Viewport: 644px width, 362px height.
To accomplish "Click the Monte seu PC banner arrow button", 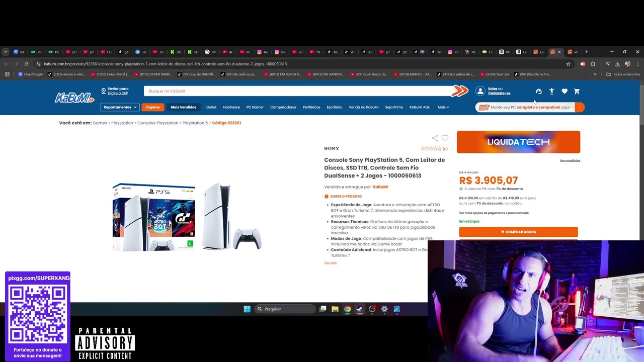I will pos(580,107).
